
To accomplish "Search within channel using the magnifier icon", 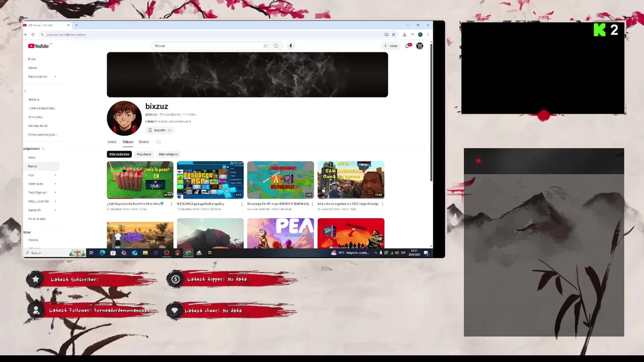I will (158, 142).
